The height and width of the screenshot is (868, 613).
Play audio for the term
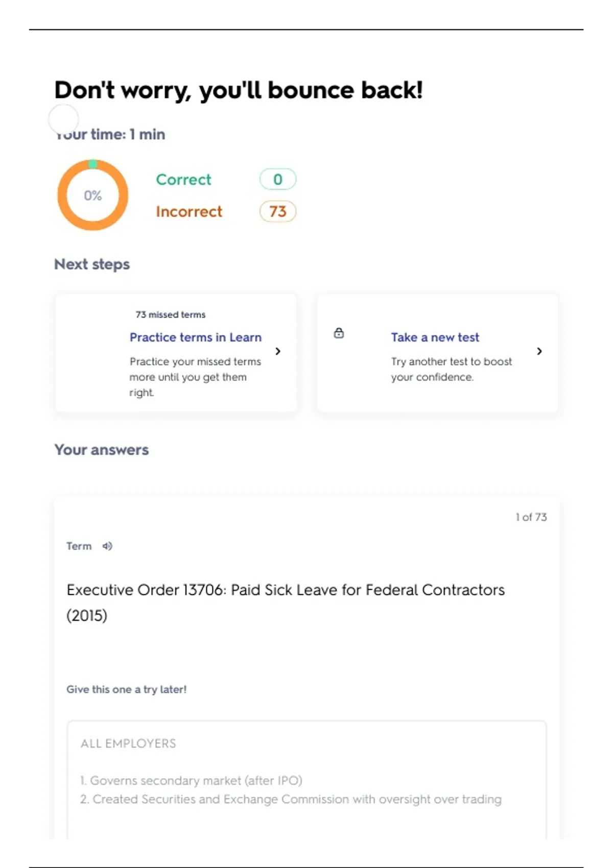point(107,546)
